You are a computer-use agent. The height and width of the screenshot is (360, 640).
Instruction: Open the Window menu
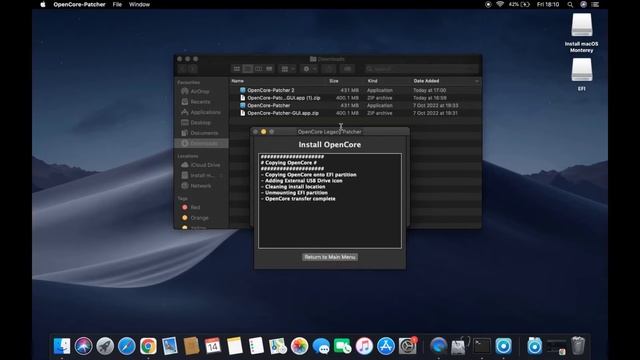(x=139, y=4)
